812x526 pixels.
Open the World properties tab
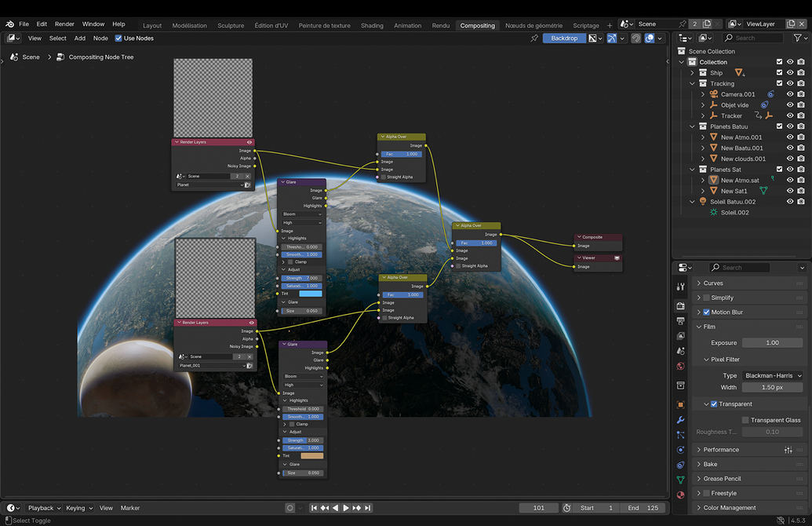click(680, 366)
